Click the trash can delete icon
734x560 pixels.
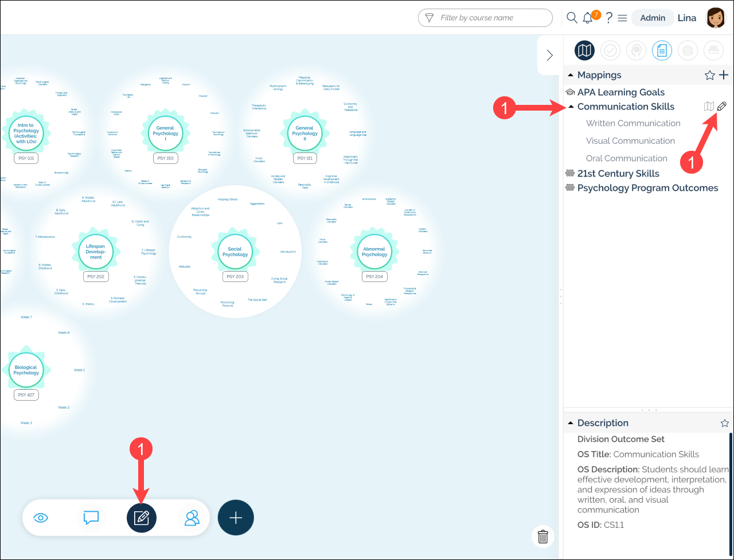542,536
